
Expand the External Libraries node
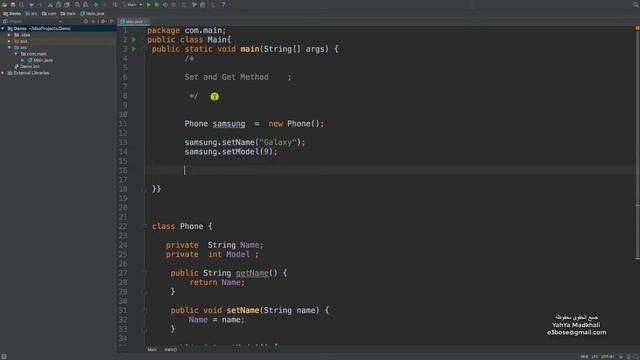3,73
